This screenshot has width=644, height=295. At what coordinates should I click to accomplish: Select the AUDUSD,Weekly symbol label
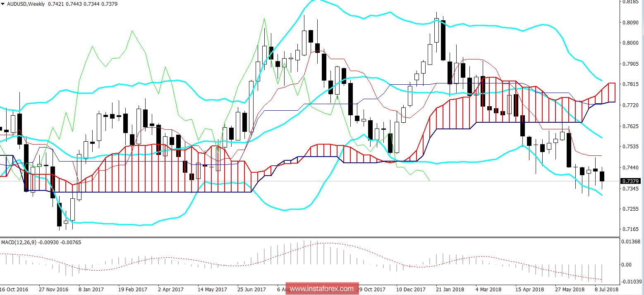(x=24, y=3)
